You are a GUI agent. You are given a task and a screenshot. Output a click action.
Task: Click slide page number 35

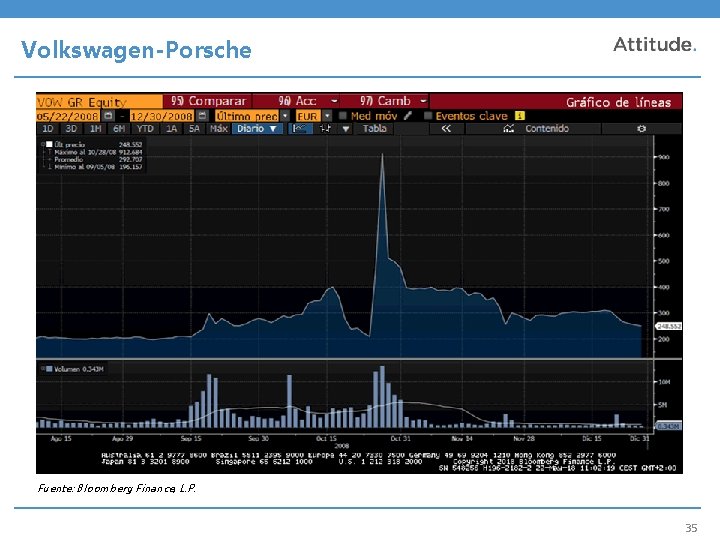coord(691,528)
